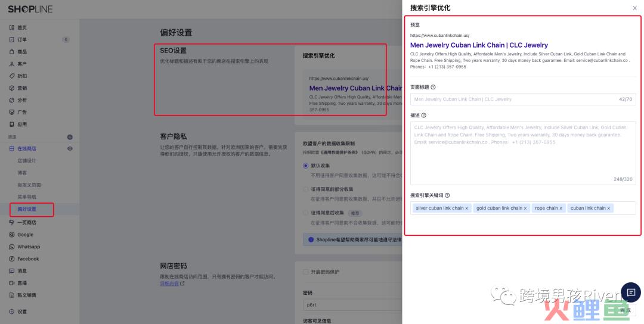Click the 完成 button in the panel
This screenshot has width=644, height=324.
coord(625,310)
